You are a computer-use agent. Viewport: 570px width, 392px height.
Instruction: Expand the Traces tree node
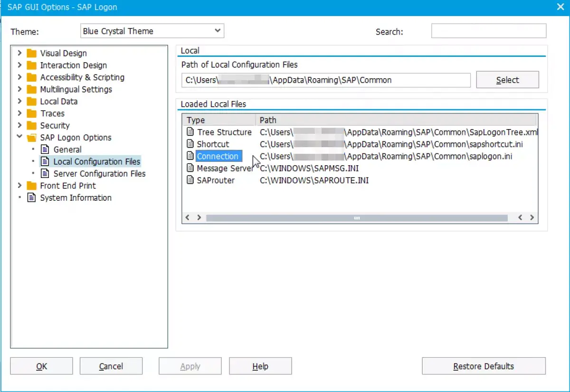point(19,113)
